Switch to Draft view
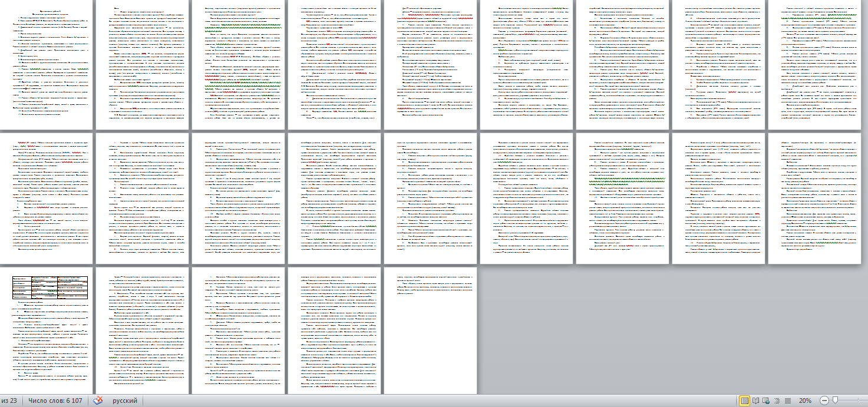The height and width of the screenshot is (407, 868). click(788, 401)
